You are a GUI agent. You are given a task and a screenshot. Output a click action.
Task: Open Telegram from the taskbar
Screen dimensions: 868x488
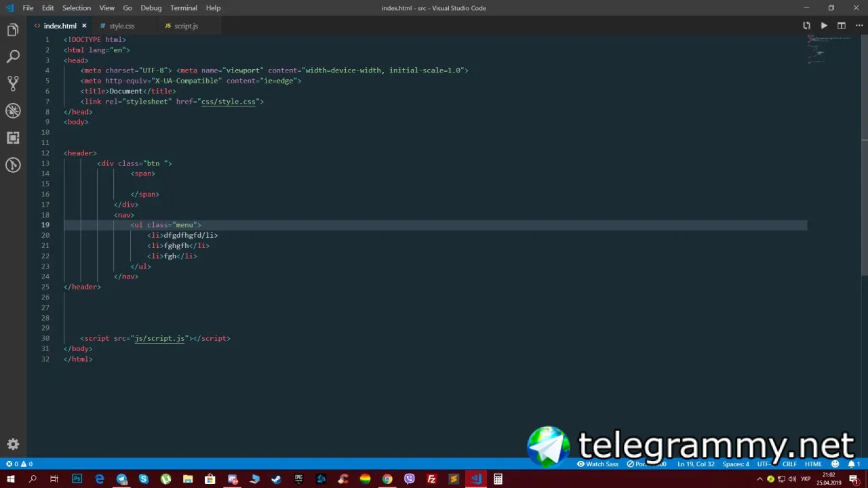point(121,479)
